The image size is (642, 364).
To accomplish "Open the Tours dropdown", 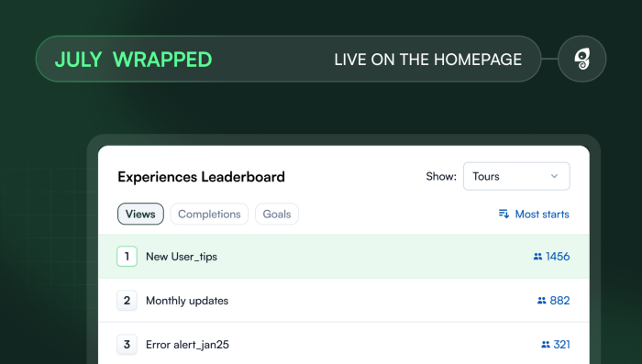I will click(516, 176).
